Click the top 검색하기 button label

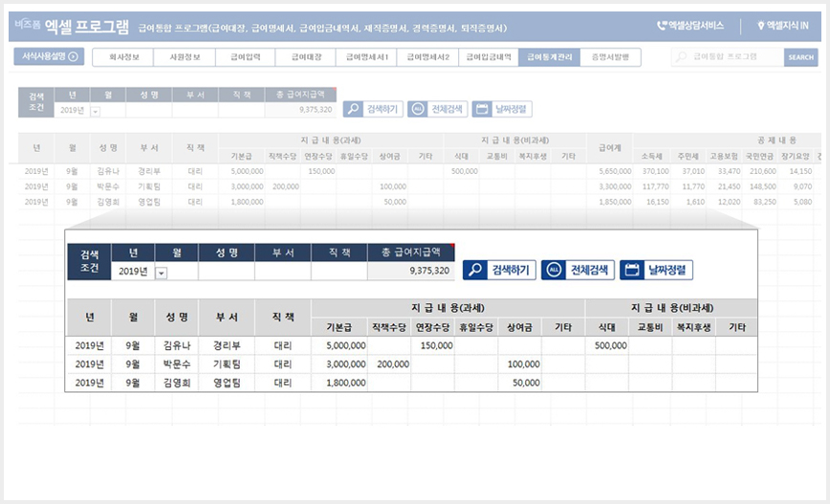click(x=382, y=109)
